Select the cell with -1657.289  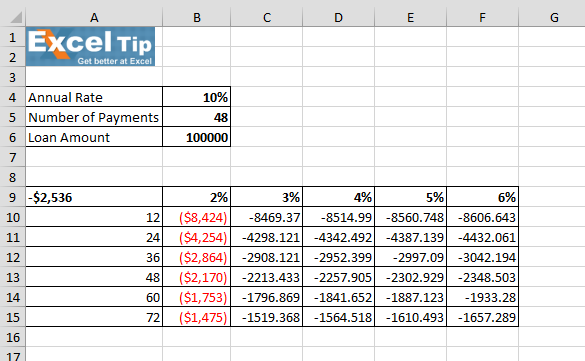482,317
